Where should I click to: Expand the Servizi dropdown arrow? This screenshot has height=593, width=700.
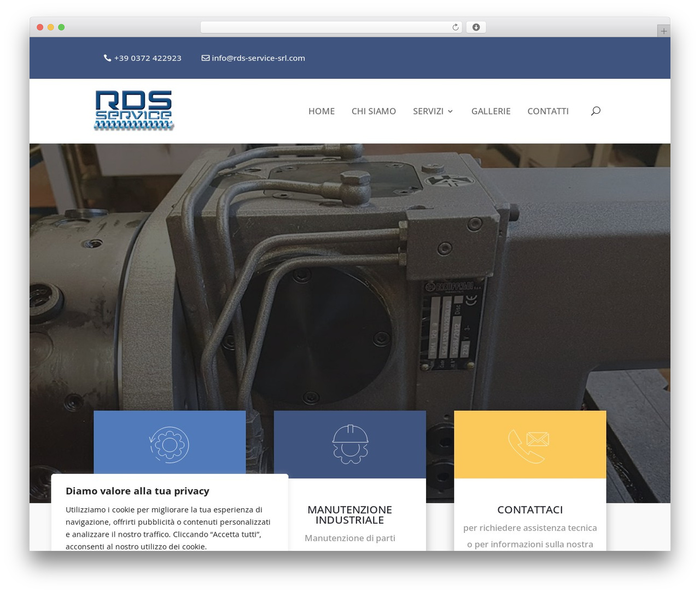[x=451, y=112]
